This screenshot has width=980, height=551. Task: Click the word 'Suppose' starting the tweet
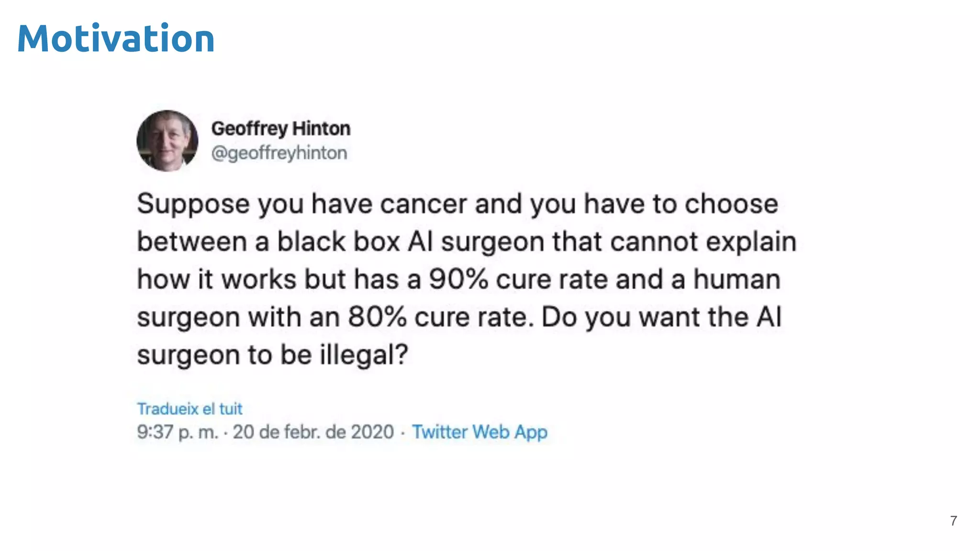(193, 204)
